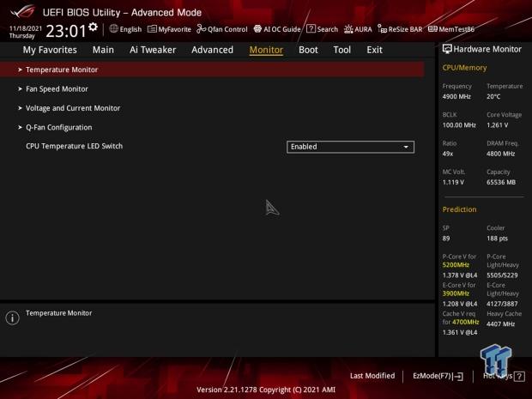
Task: Click the SP value 89
Action: pyautogui.click(x=446, y=239)
